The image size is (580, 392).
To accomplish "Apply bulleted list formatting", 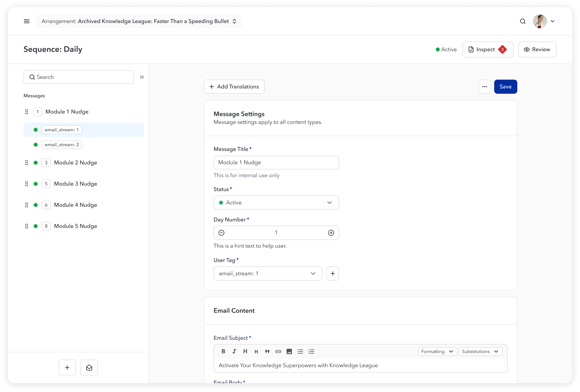I will click(x=300, y=351).
